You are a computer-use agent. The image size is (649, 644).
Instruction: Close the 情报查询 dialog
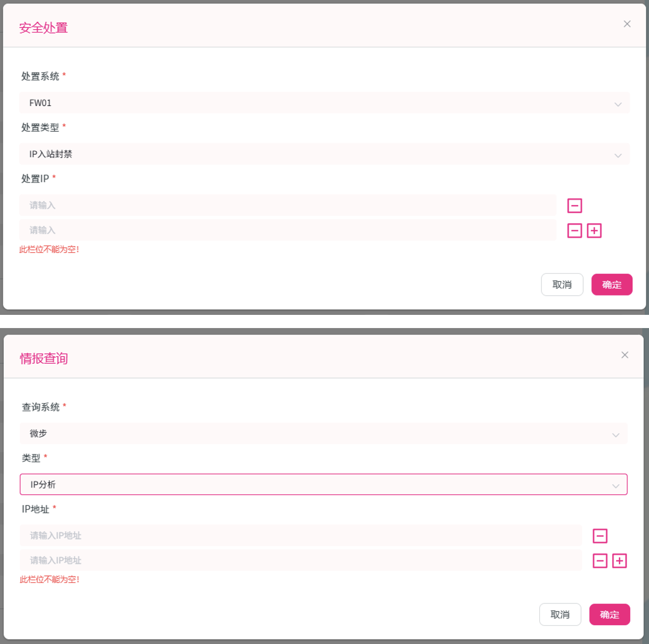coord(625,355)
